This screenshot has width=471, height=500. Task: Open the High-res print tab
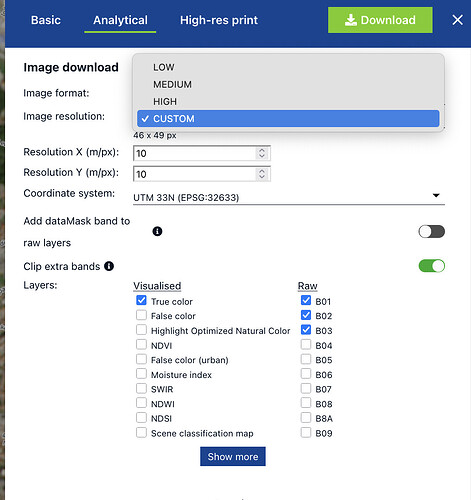219,20
